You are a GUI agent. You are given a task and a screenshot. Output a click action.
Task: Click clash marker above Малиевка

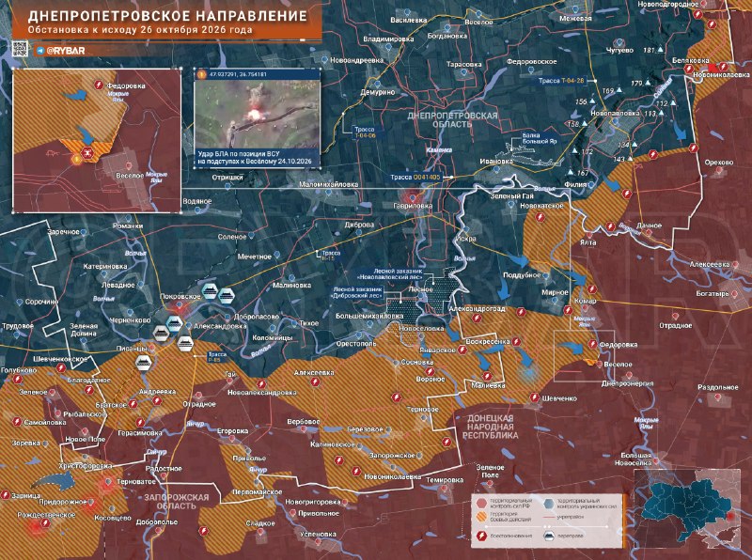pyautogui.click(x=487, y=377)
